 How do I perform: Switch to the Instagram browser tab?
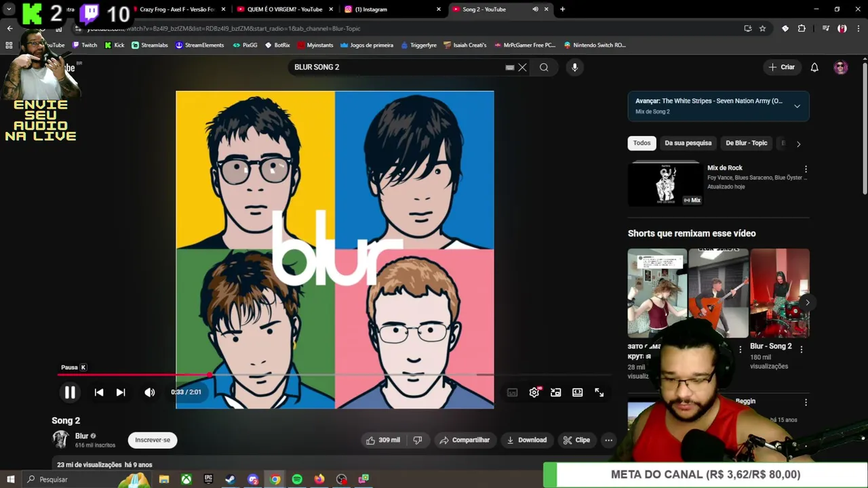392,9
